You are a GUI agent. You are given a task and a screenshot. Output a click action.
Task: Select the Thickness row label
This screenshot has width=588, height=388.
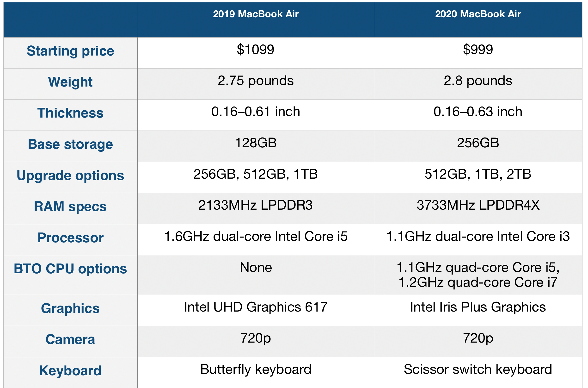point(70,113)
